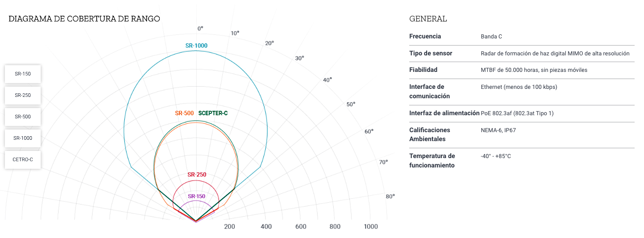The height and width of the screenshot is (238, 644).
Task: Click the GENERAL section heading
Action: (x=428, y=19)
